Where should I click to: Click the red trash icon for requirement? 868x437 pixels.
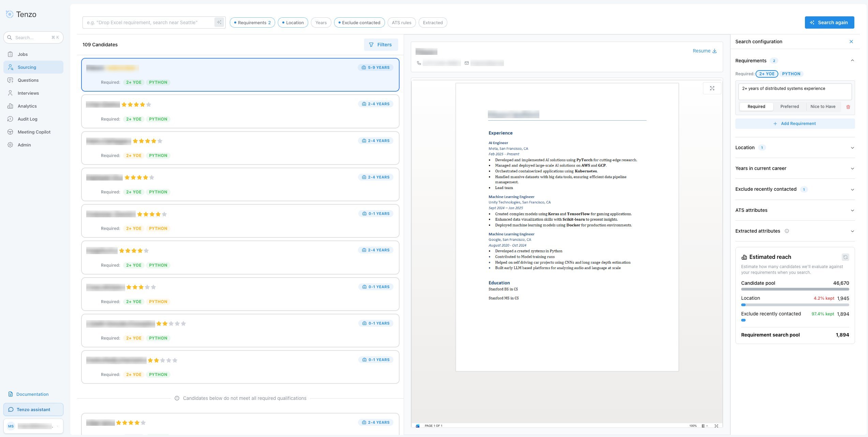[x=848, y=107]
